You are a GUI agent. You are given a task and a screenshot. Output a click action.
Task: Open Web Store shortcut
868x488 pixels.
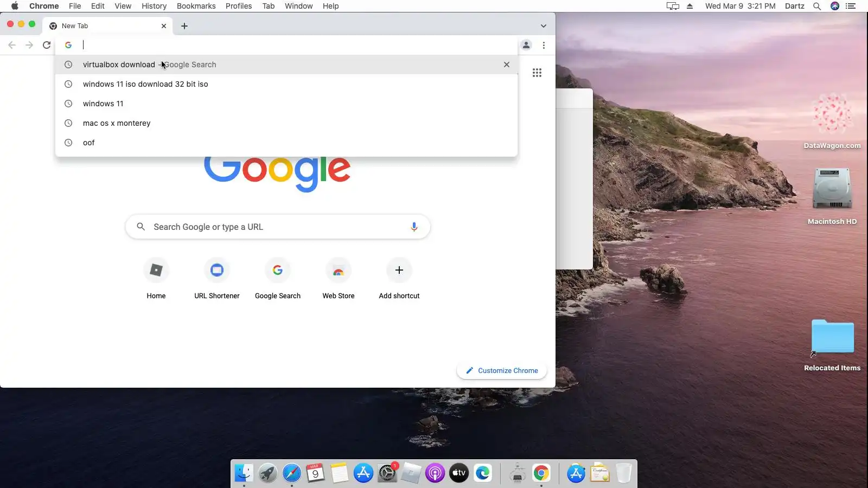(339, 279)
